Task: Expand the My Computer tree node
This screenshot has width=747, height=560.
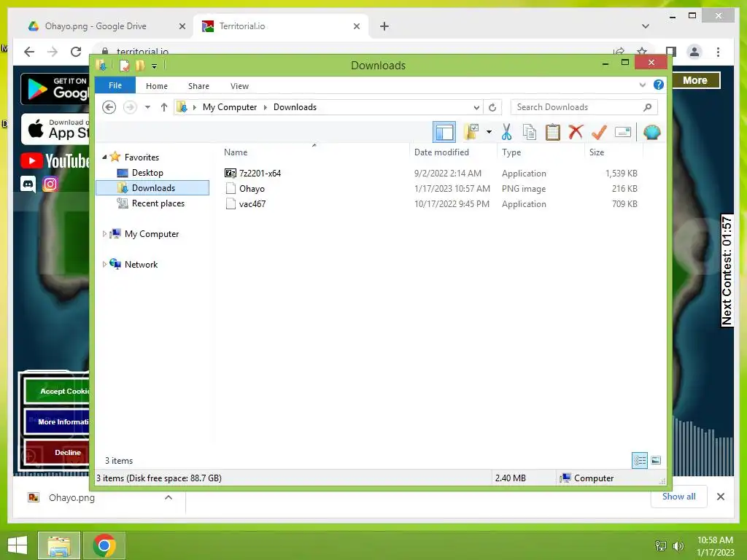Action: (x=104, y=234)
